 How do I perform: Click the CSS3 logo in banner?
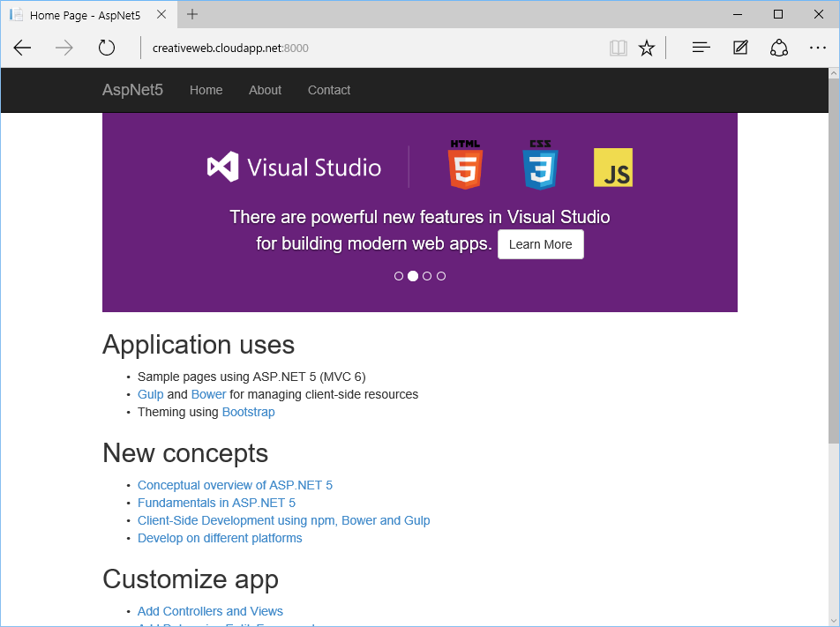click(540, 165)
